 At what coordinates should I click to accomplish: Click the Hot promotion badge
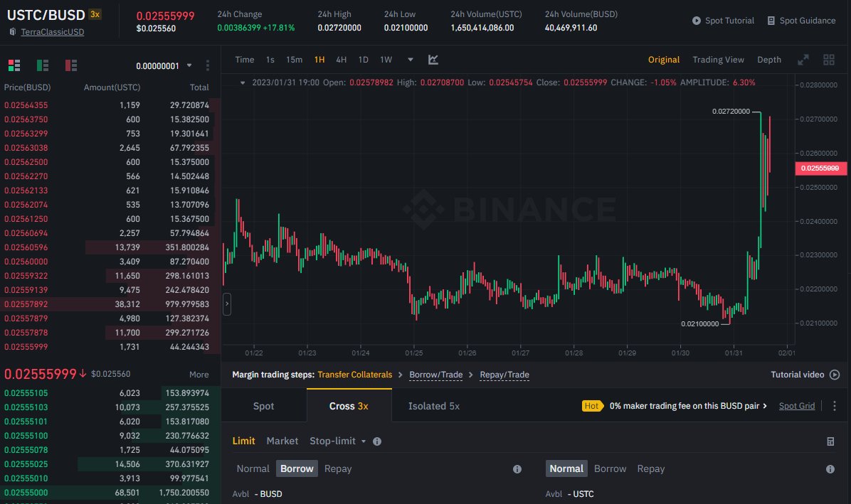pos(592,406)
